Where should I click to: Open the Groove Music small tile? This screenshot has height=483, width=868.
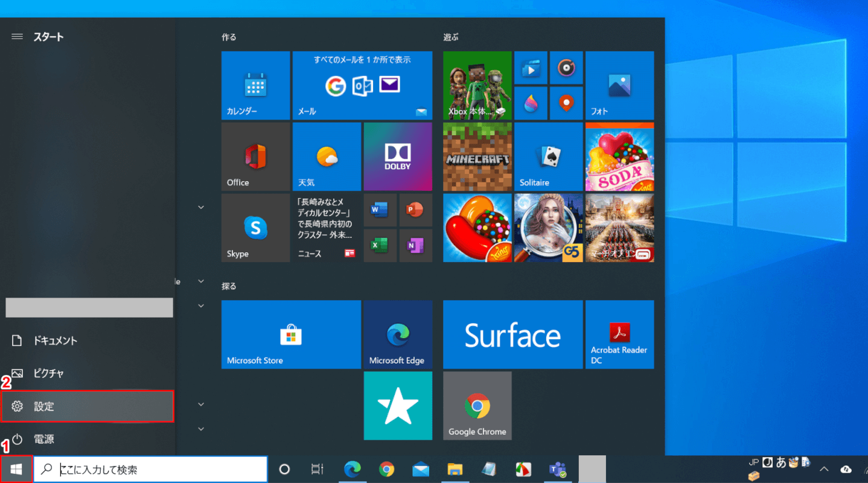[x=566, y=68]
